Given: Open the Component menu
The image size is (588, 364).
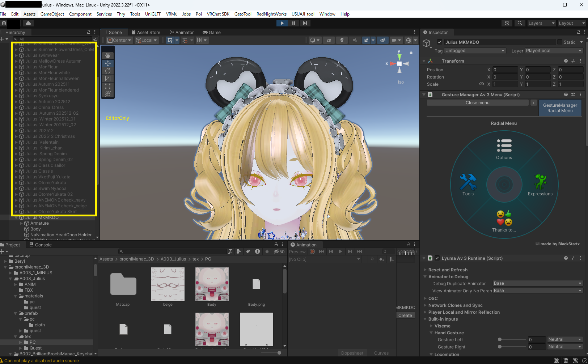Looking at the screenshot, I should click(80, 14).
